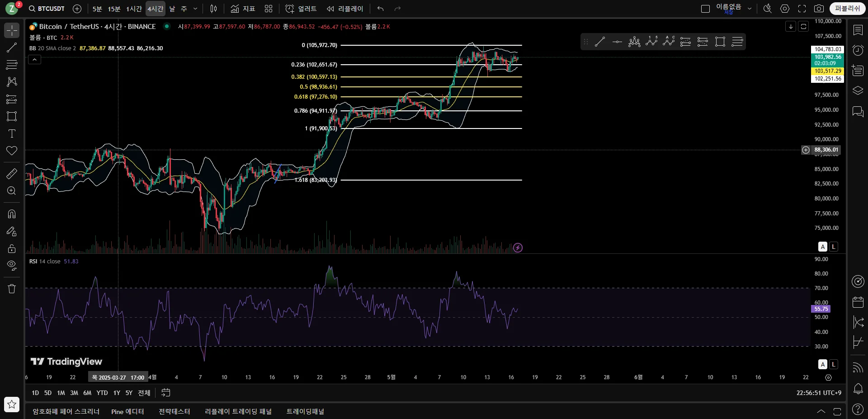
Task: Open the 암호화폐 페어 스크리너 tab
Action: 66,411
